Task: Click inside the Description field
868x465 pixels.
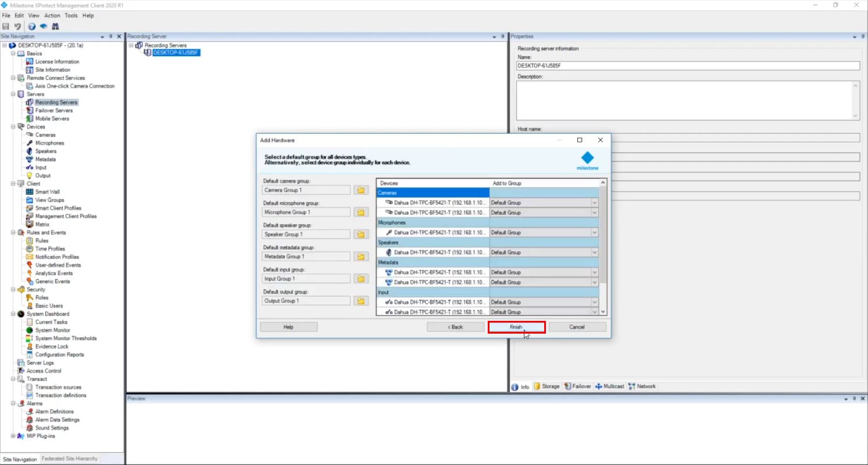Action: [686, 100]
